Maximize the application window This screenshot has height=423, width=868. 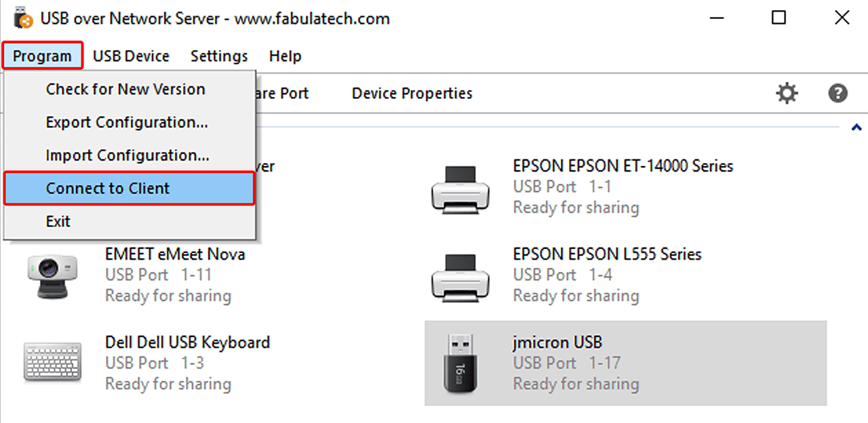click(x=778, y=18)
